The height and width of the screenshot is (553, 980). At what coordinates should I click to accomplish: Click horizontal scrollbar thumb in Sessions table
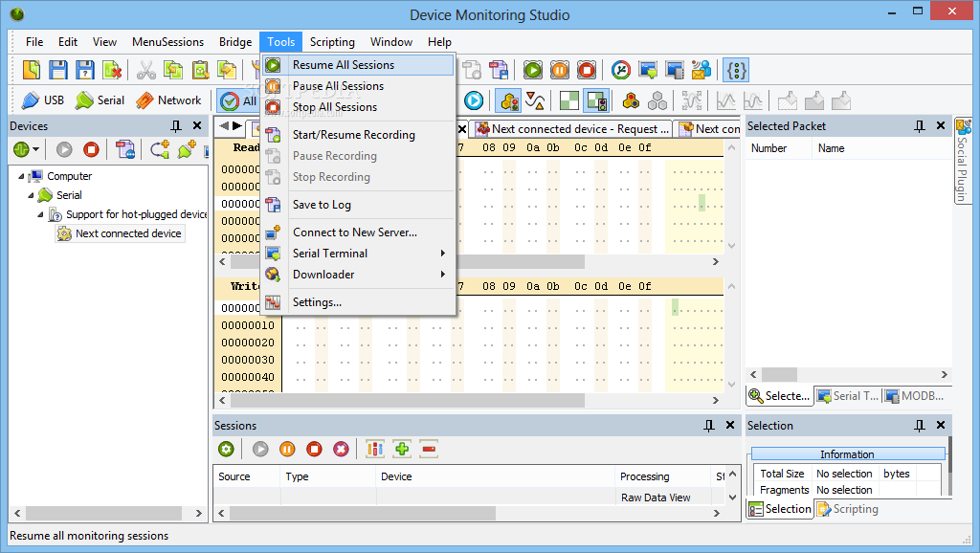point(363,514)
